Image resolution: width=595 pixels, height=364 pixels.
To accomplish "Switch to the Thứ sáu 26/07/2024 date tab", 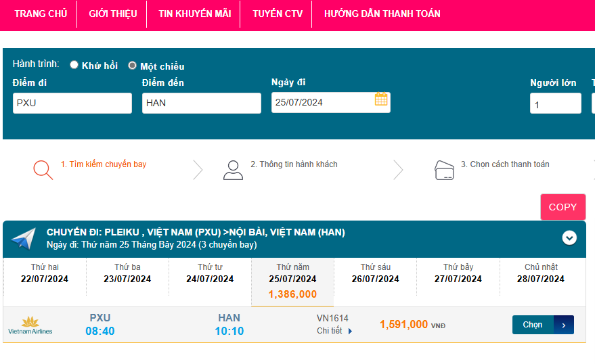I will (376, 273).
